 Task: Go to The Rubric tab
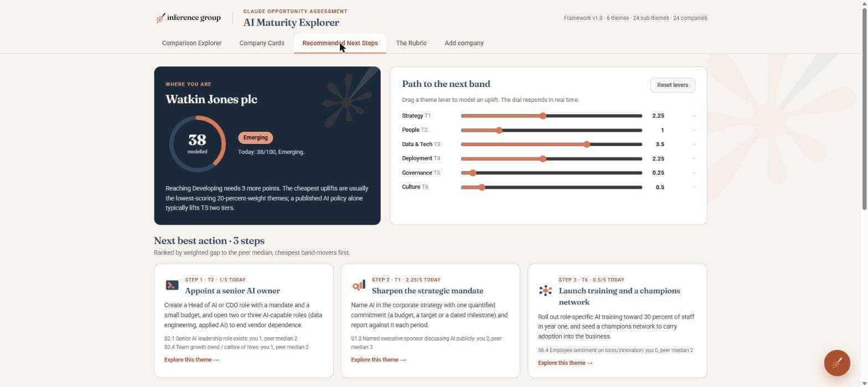[411, 43]
